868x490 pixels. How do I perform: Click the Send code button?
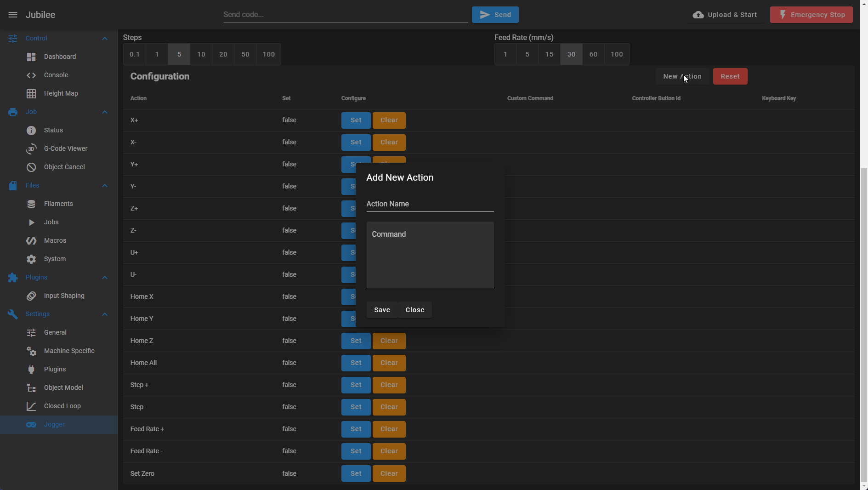point(495,15)
